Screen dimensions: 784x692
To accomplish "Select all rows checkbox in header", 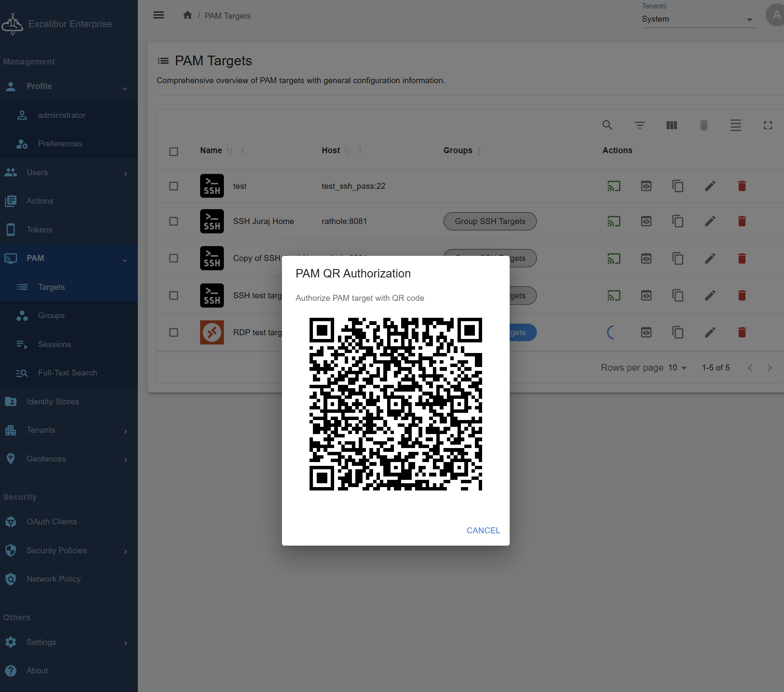I will tap(173, 151).
